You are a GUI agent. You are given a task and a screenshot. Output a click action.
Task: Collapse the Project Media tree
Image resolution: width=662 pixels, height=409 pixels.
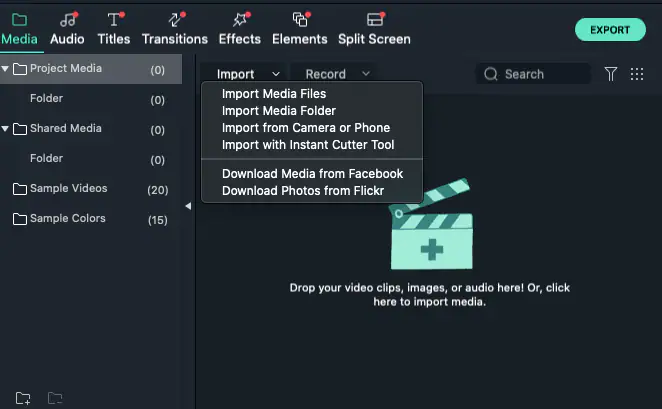click(6, 69)
